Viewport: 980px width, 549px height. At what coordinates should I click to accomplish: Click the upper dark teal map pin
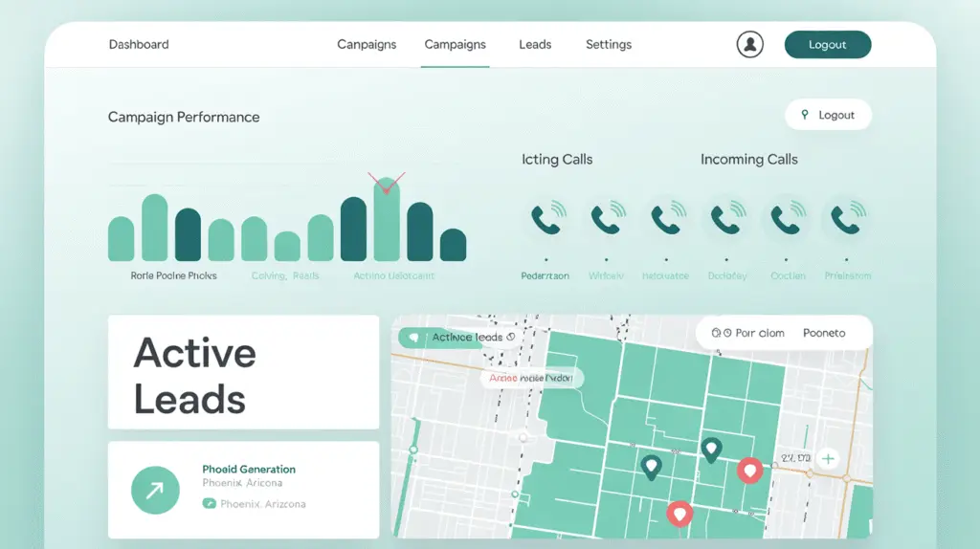point(711,450)
